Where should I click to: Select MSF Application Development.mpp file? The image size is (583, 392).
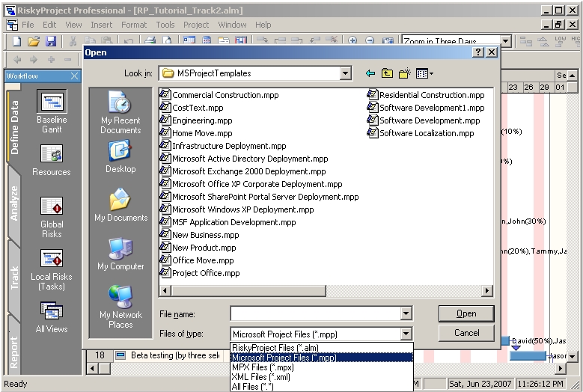pos(228,222)
